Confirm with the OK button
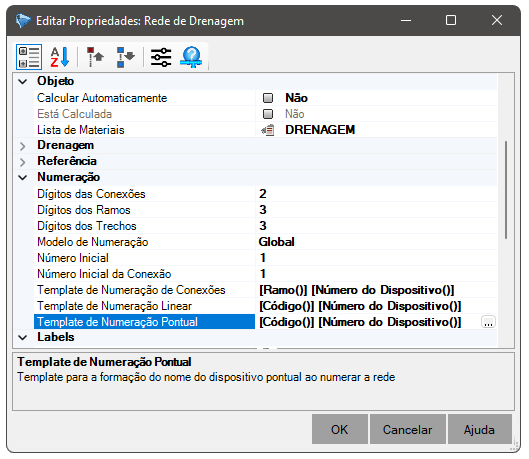Image resolution: width=529 pixels, height=459 pixels. (x=339, y=429)
